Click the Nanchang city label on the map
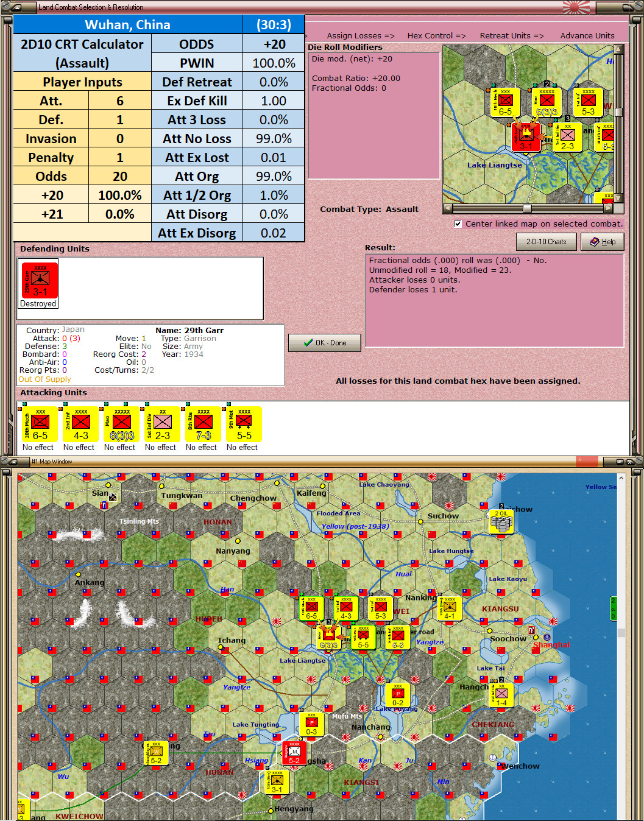Screen dimensions: 644x821 coord(370,727)
